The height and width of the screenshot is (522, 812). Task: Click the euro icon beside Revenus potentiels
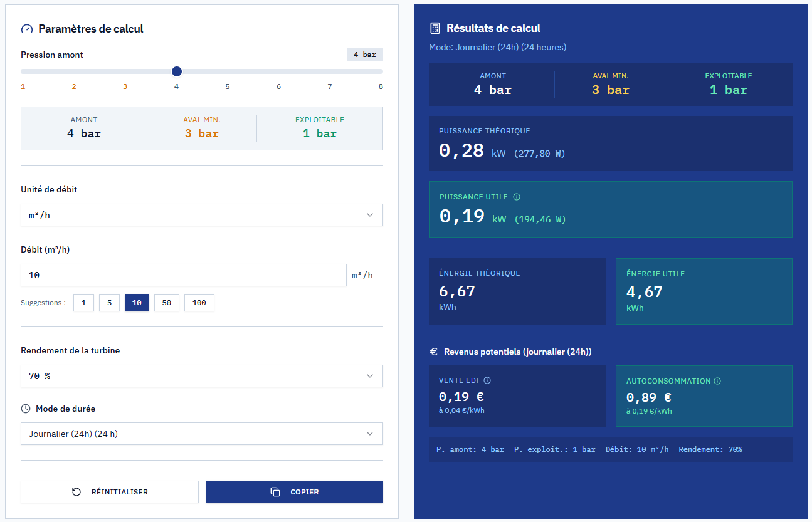coord(433,352)
